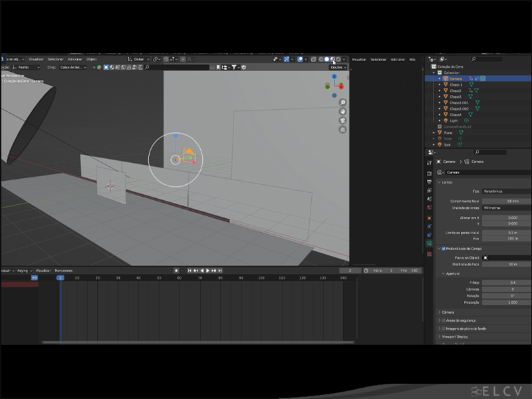Select the Chapa4 object in the outliner
The width and height of the screenshot is (532, 399).
tap(456, 114)
